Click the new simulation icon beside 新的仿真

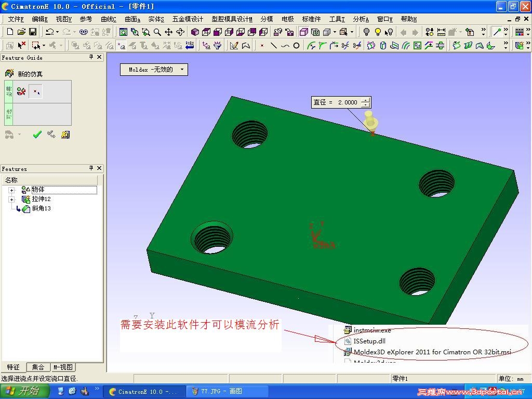[x=9, y=73]
